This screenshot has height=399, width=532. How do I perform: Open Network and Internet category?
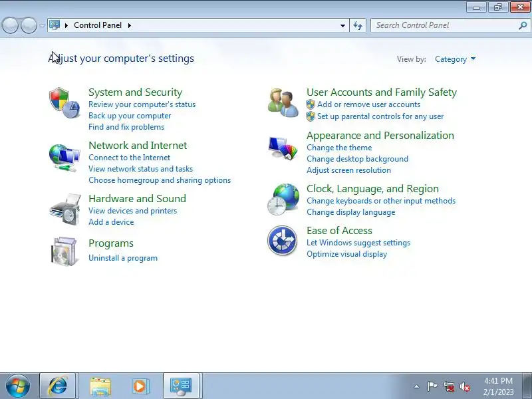click(x=138, y=146)
